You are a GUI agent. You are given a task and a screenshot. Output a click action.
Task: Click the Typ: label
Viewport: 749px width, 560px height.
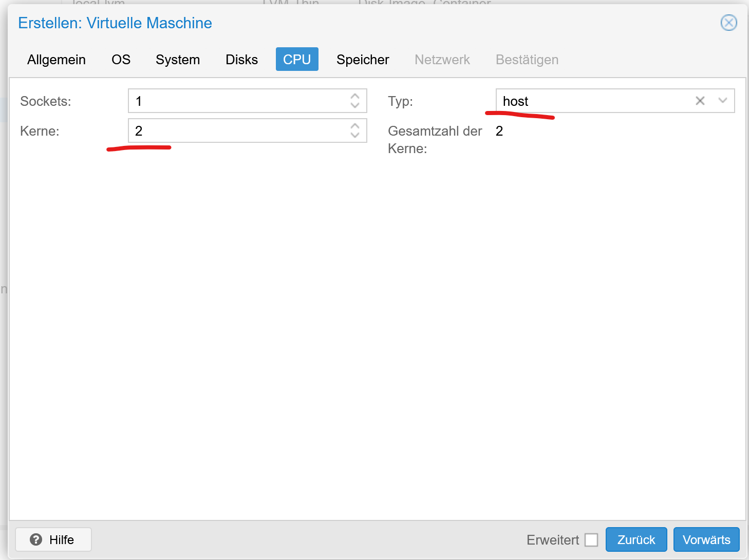(x=400, y=101)
